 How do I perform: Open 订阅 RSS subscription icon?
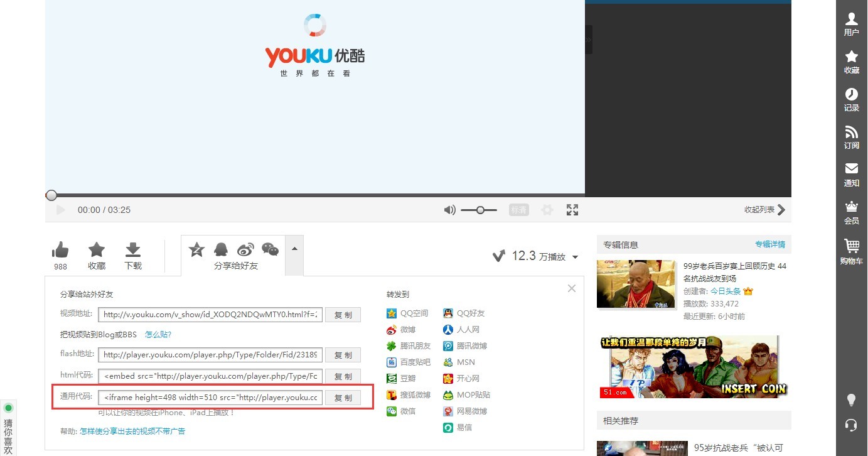(851, 137)
